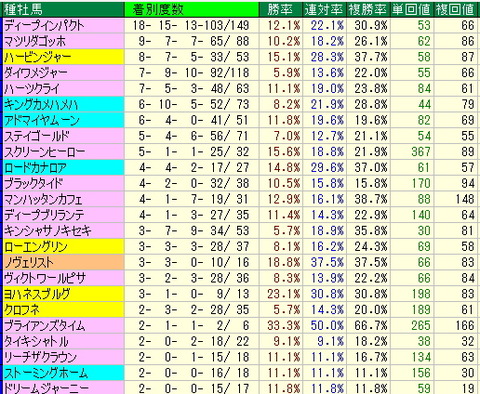This screenshot has width=480, height=394.
Task: Click ヨハネスブルグ win rate 23.1%
Action: (x=284, y=294)
